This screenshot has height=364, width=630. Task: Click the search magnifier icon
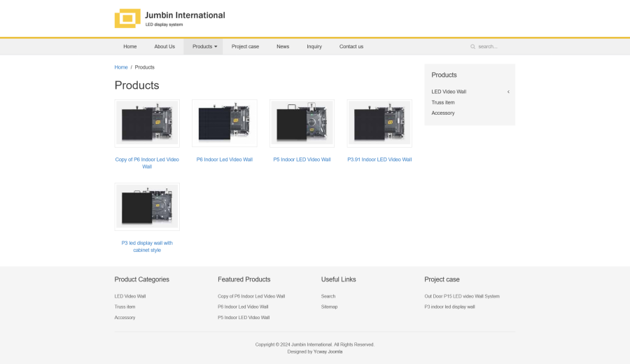[x=472, y=47]
